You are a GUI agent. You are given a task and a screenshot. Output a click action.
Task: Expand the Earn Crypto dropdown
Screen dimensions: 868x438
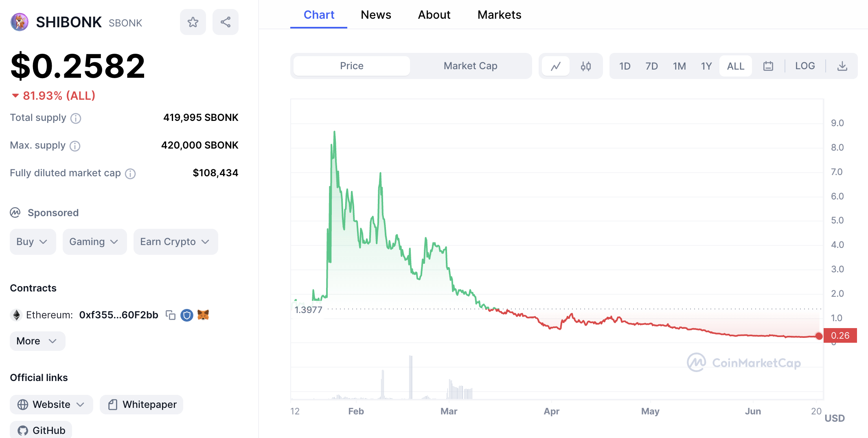click(x=175, y=242)
